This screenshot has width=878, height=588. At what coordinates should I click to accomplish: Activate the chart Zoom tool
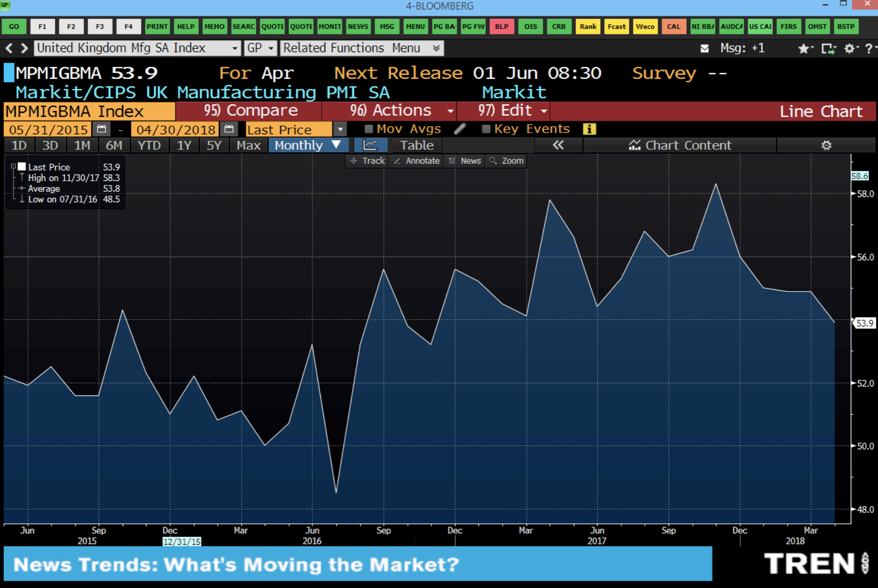coord(506,161)
